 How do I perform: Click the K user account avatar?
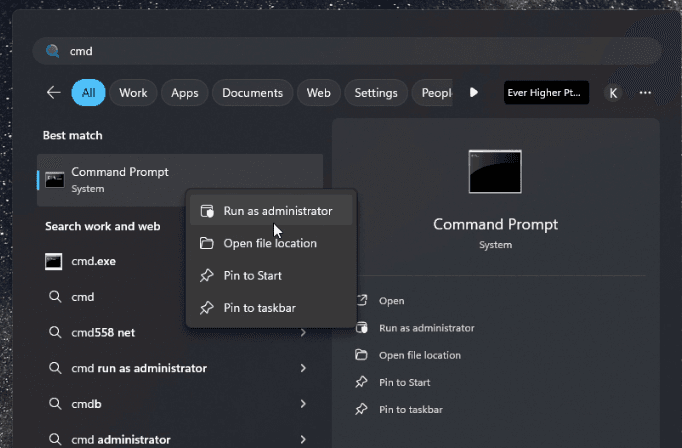613,93
